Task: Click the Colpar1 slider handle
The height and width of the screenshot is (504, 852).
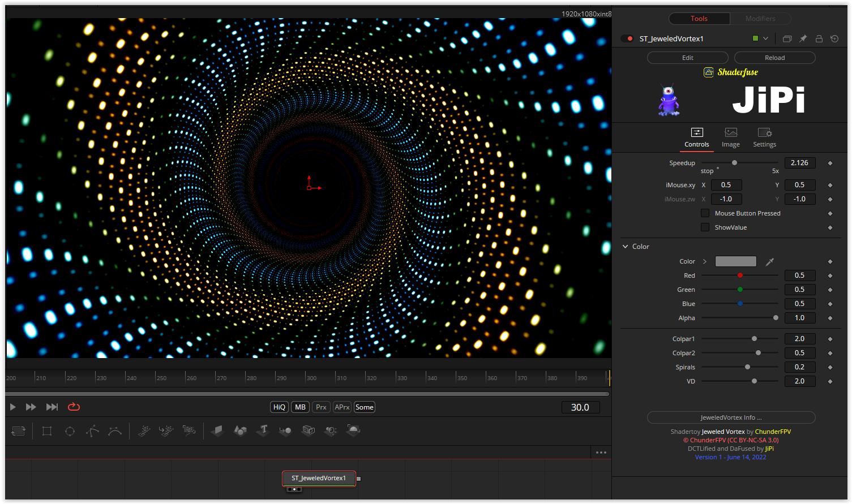Action: tap(754, 339)
